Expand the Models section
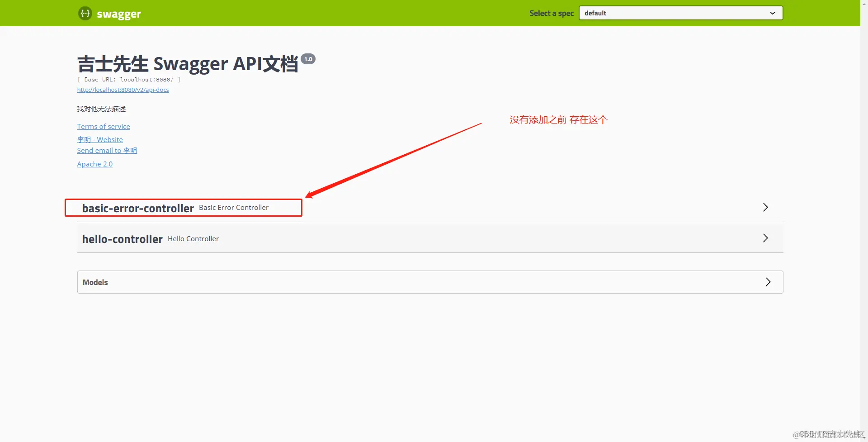The image size is (868, 442). [430, 282]
